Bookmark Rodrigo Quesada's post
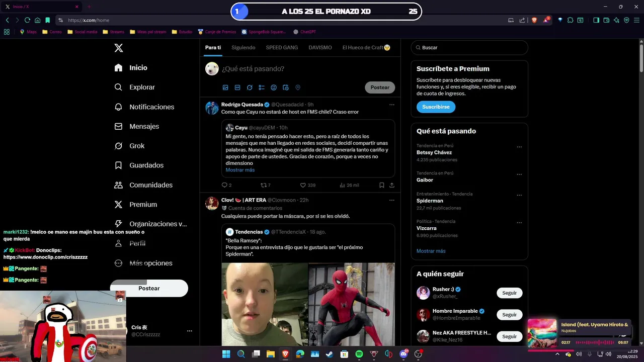Image resolution: width=644 pixels, height=362 pixels. click(x=382, y=185)
